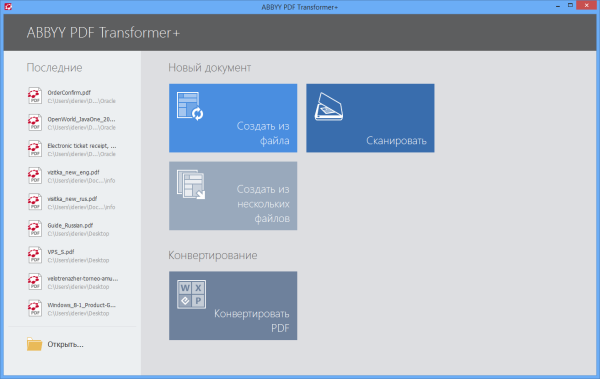Select the file name visitka_new_rus.pdf
The image size is (600, 379).
pos(72,199)
